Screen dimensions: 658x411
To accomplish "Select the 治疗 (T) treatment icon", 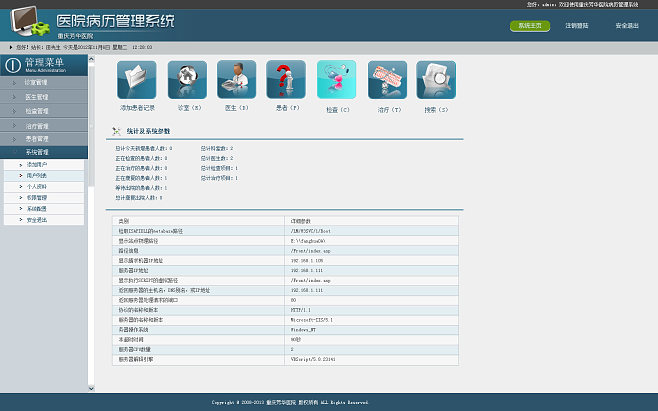I will [x=387, y=80].
